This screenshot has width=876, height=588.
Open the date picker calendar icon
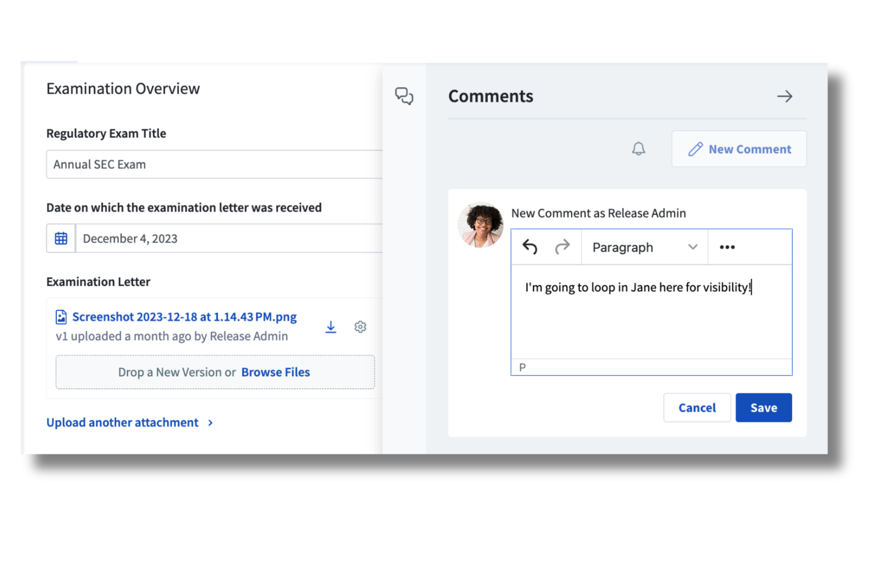pyautogui.click(x=61, y=238)
